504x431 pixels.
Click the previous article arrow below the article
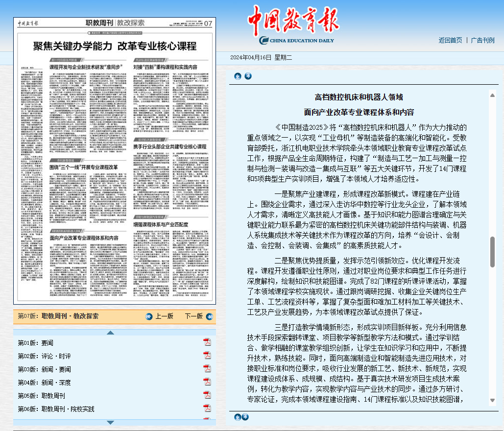tap(238, 417)
